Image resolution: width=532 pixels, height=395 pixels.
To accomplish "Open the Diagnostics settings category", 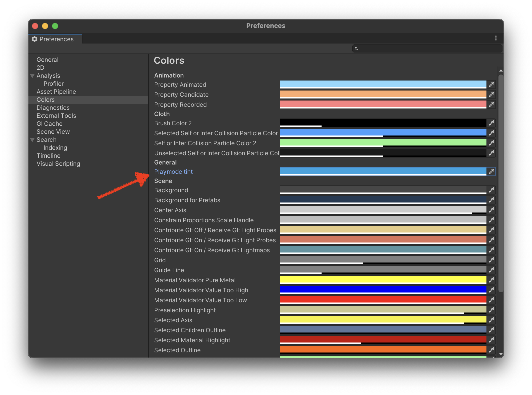I will tap(53, 107).
